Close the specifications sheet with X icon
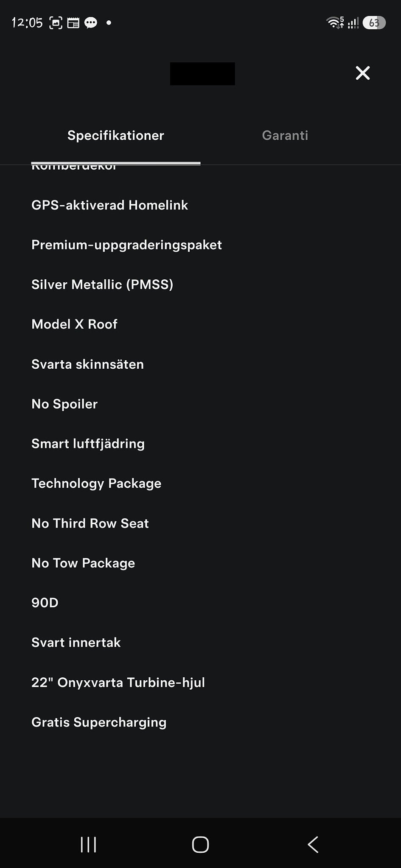Screen dimensions: 401x868 tap(363, 73)
